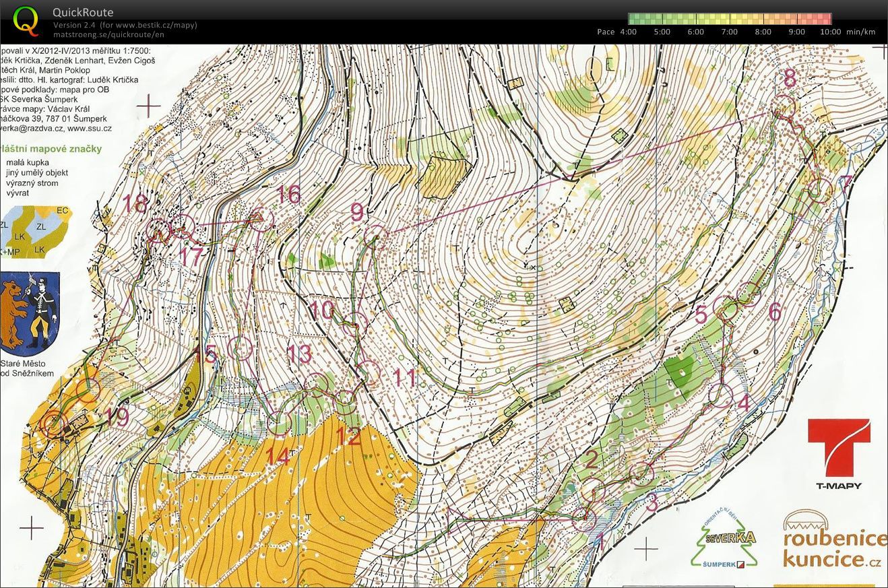Select control circle 18 on the map
888x588 pixels.
(x=159, y=230)
